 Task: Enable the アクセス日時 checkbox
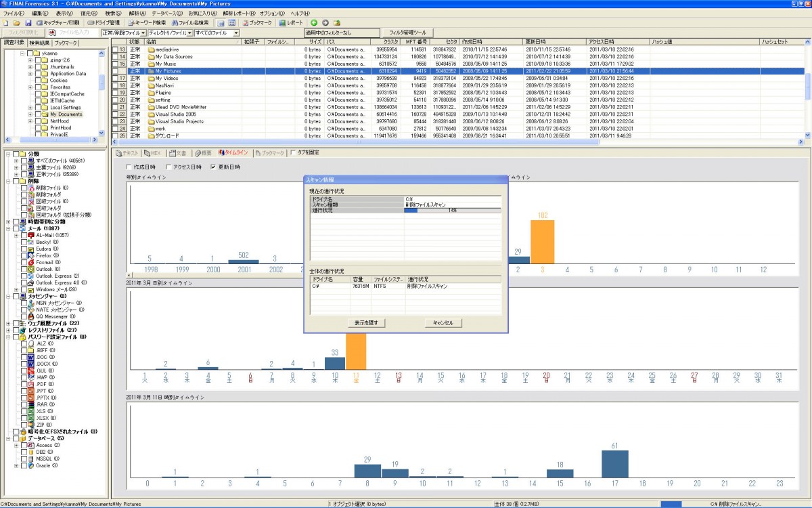[x=169, y=167]
